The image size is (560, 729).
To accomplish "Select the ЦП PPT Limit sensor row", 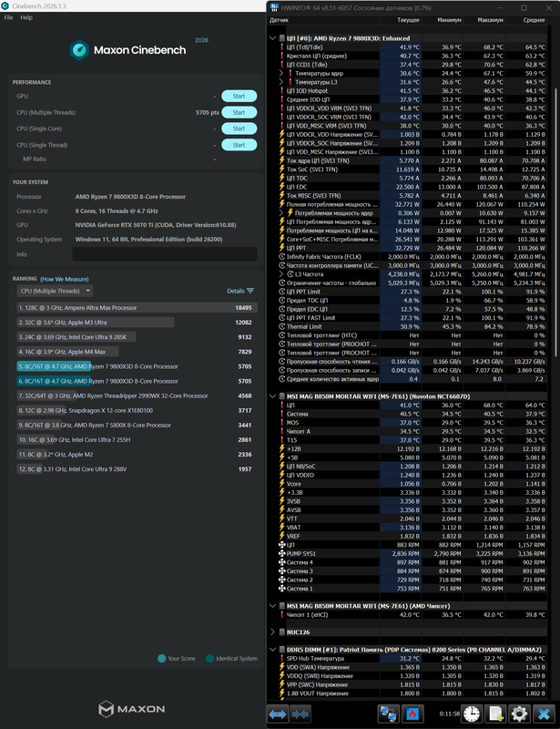I will click(x=412, y=292).
